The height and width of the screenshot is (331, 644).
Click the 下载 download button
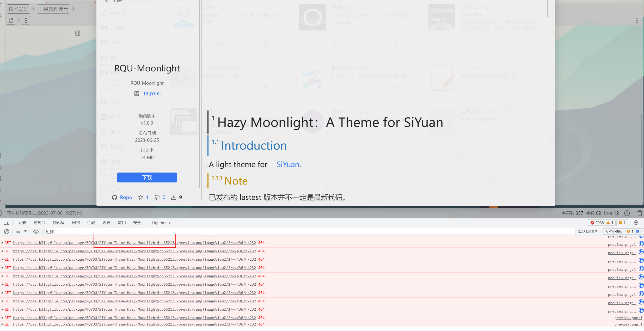(x=147, y=177)
